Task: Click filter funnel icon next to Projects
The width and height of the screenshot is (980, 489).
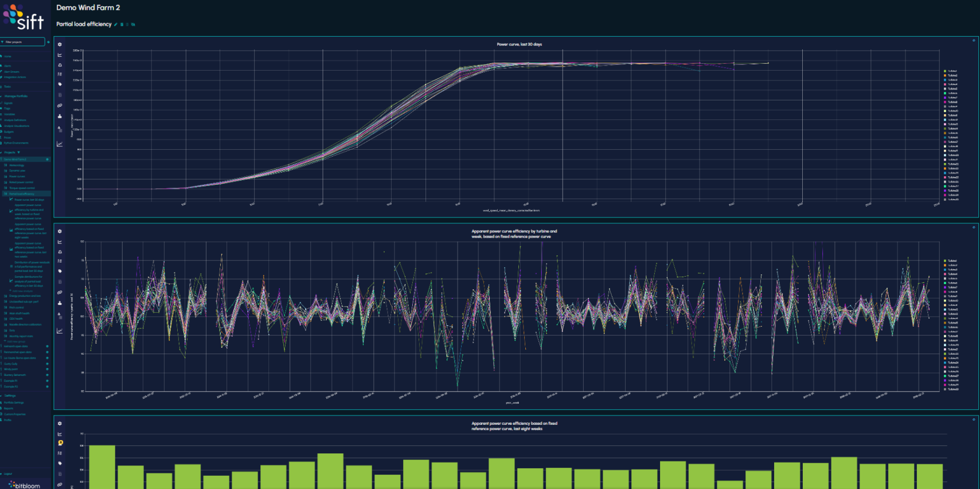Action: 18,152
